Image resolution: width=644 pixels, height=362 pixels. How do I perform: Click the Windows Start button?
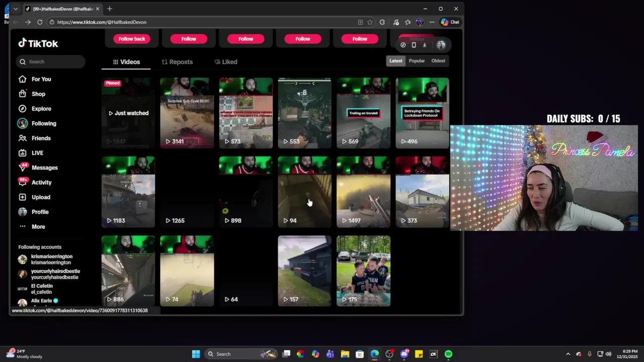pos(196,354)
